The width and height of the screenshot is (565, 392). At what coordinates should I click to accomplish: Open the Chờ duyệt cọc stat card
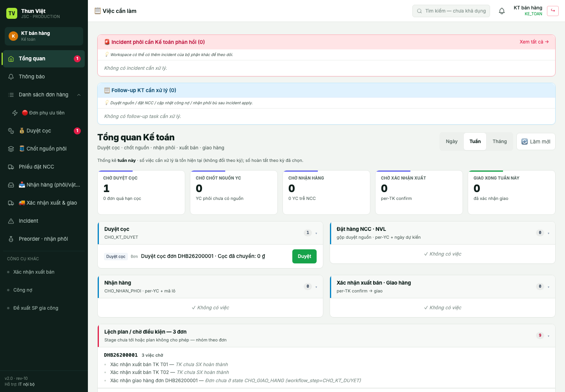tap(141, 192)
